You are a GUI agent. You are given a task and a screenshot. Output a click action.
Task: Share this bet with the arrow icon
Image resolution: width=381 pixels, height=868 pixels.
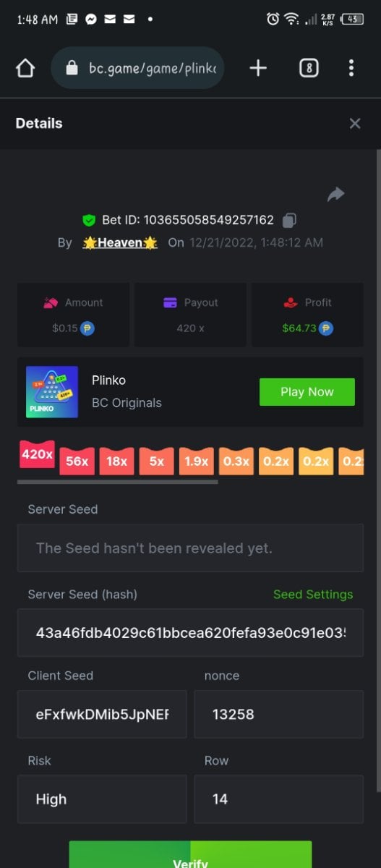point(335,194)
